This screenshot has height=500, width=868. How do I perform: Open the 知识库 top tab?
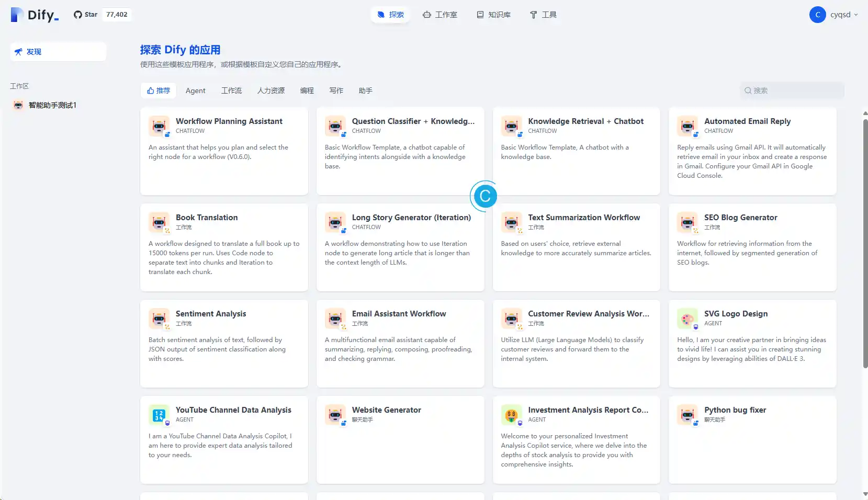(x=493, y=15)
